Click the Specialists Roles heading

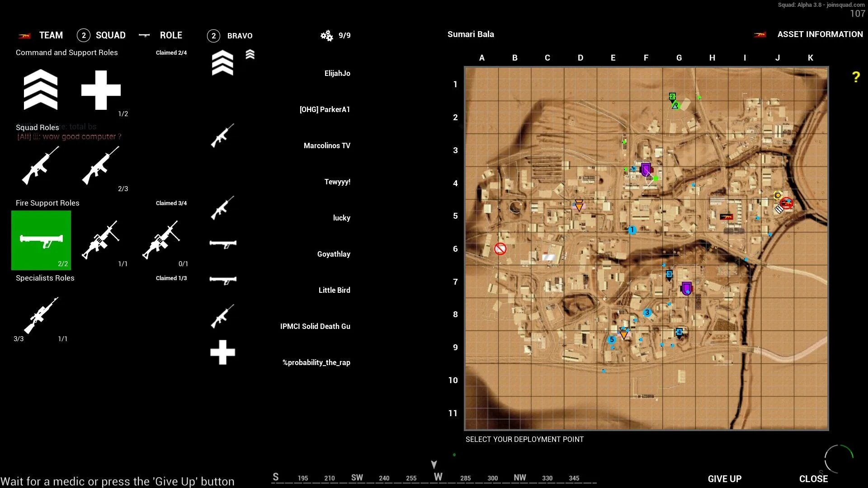point(45,278)
